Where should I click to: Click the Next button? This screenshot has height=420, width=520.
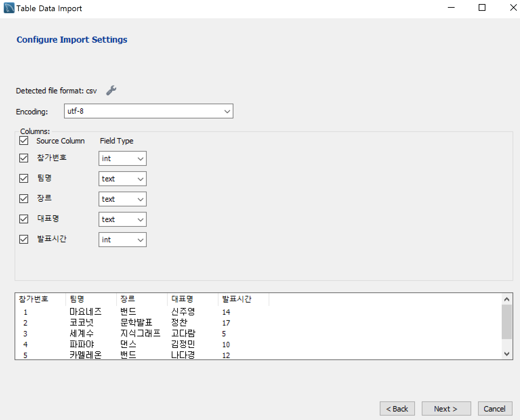coord(446,408)
